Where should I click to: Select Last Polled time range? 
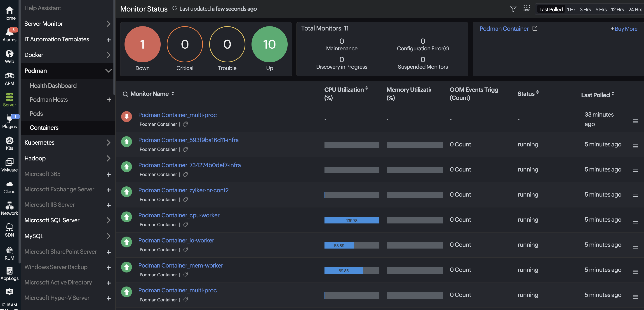[x=551, y=9]
